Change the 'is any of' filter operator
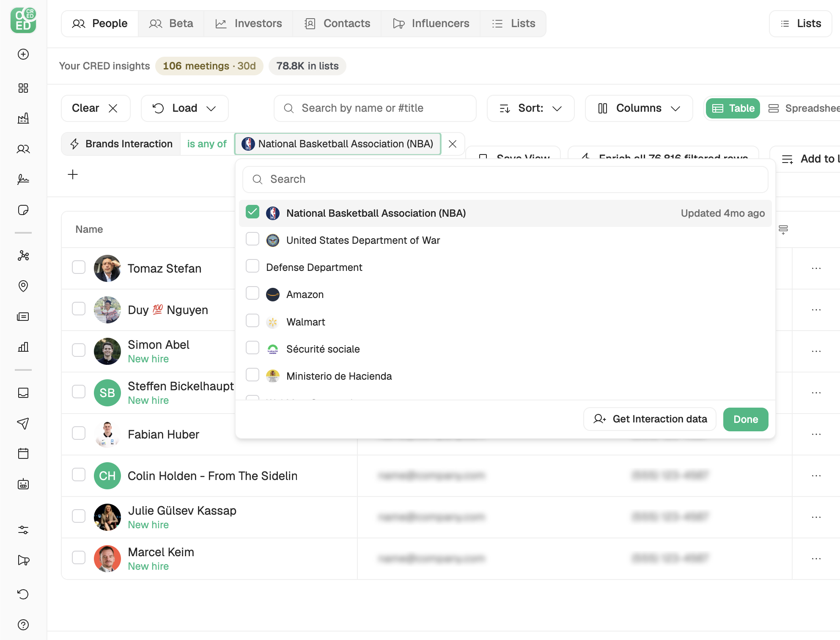The image size is (840, 640). (x=207, y=144)
